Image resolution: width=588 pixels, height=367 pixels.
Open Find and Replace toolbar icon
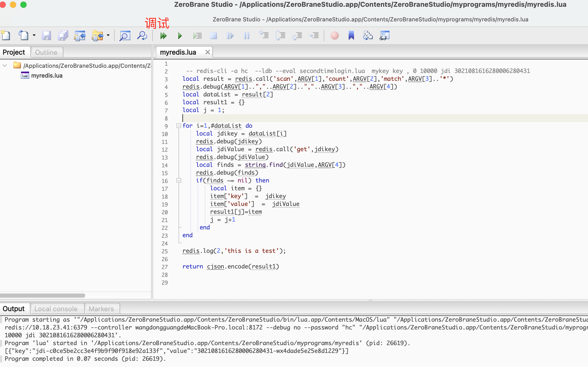tap(142, 35)
